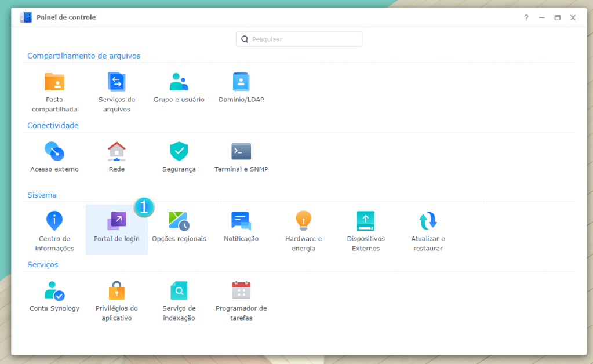Open Domínio/LDAP settings

click(x=241, y=82)
